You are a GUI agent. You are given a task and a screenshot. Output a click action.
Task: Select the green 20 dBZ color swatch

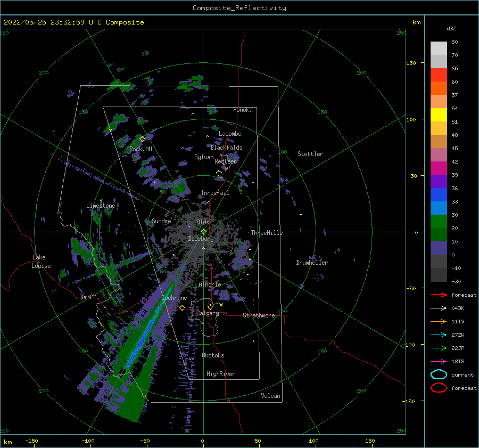pos(439,222)
